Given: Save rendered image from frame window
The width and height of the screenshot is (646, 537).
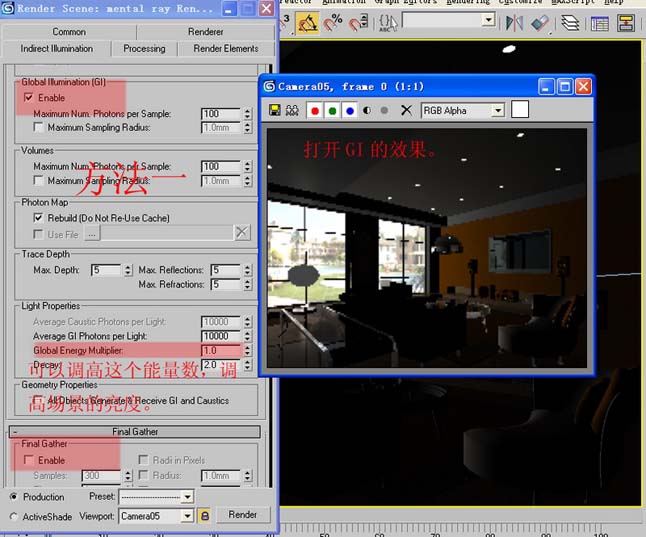Looking at the screenshot, I should pos(274,110).
